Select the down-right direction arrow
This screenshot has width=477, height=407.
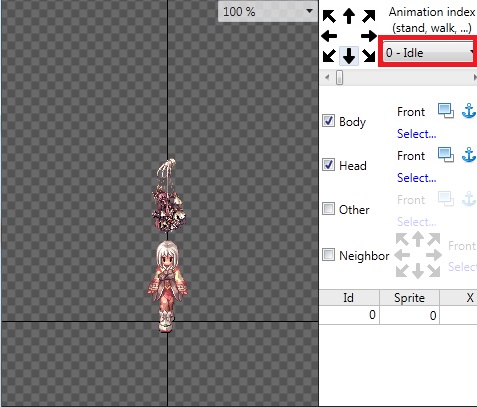pos(369,56)
